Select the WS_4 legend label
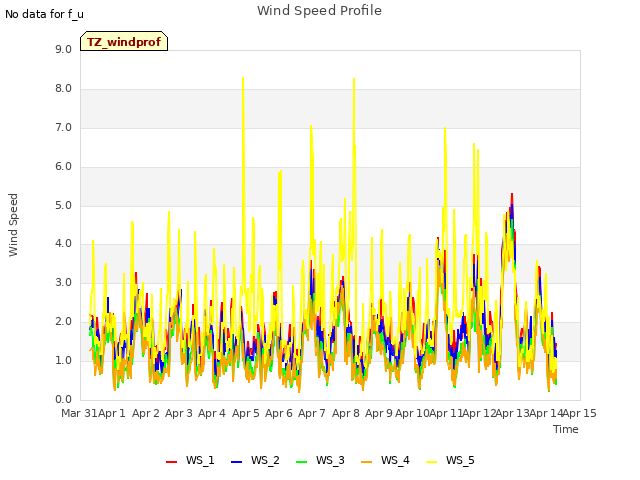 395,460
